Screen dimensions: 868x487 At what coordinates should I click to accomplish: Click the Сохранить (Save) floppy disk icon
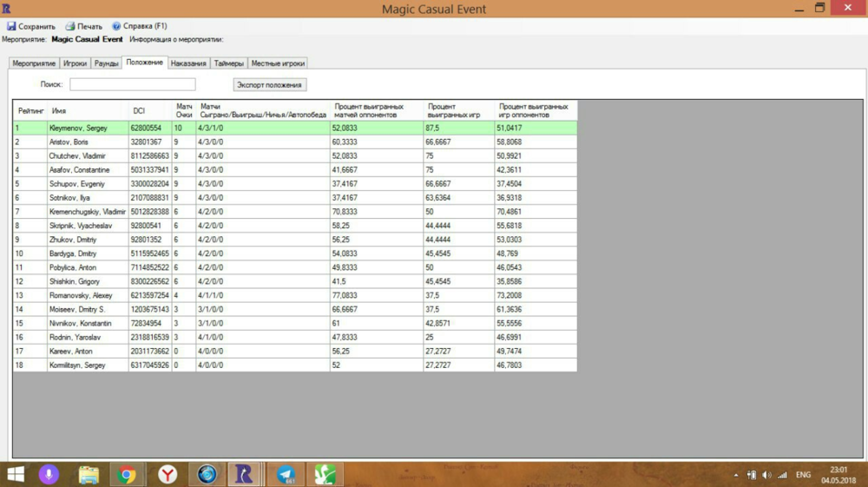11,27
